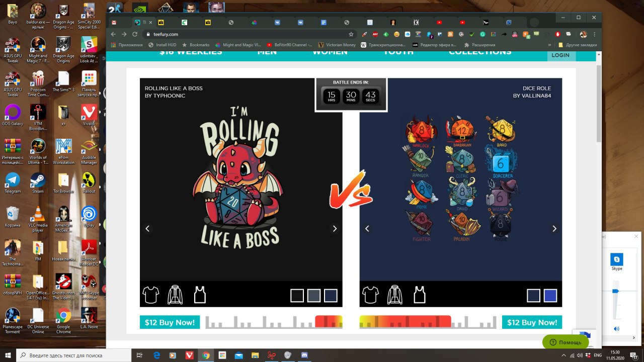Select hoodie style under Dice Role design
This screenshot has width=644, height=362.
[395, 295]
